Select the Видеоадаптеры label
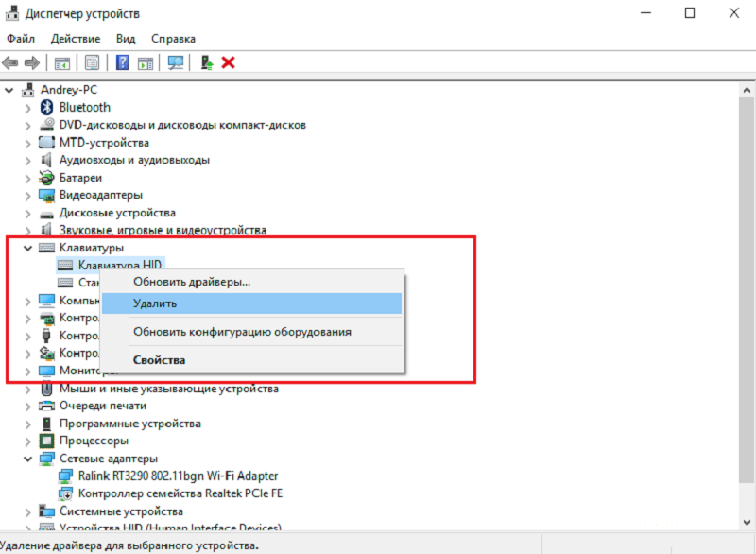 101,195
